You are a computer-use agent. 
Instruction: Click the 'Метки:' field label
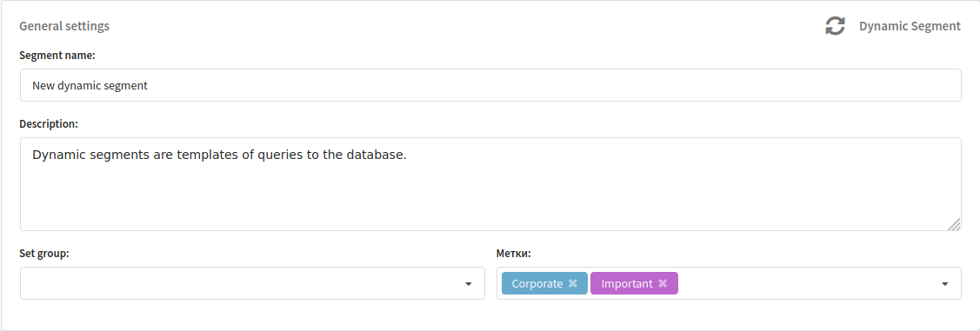513,254
